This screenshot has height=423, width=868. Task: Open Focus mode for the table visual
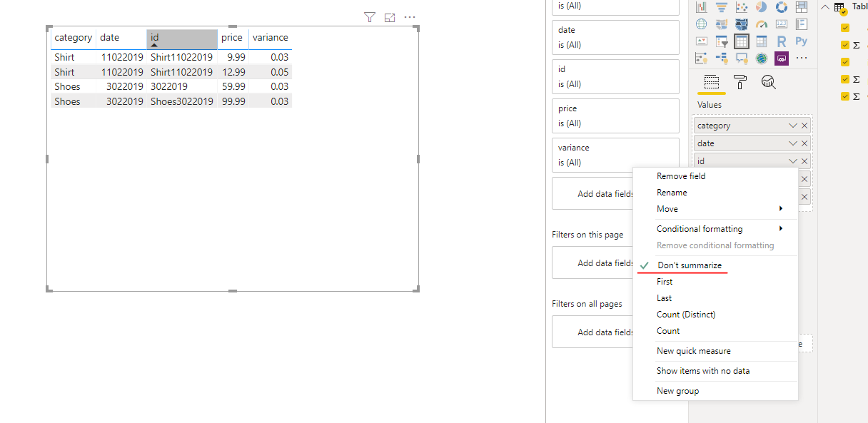point(390,17)
